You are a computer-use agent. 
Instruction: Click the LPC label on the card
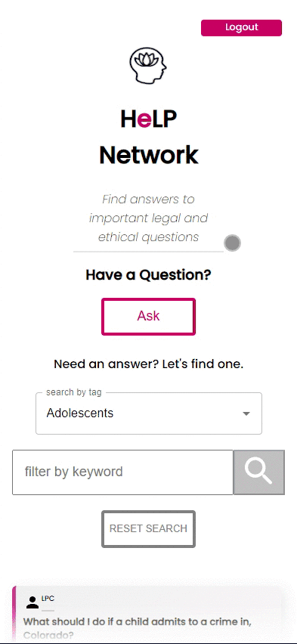[x=48, y=599]
